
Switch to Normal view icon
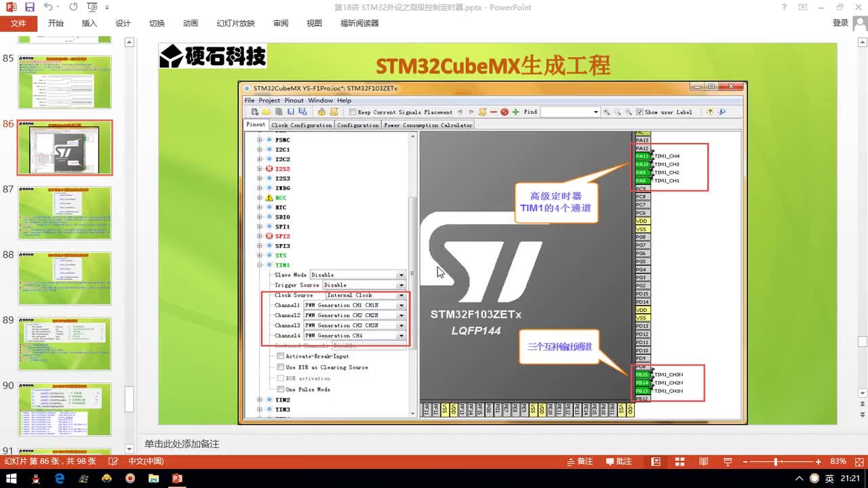[656, 462]
